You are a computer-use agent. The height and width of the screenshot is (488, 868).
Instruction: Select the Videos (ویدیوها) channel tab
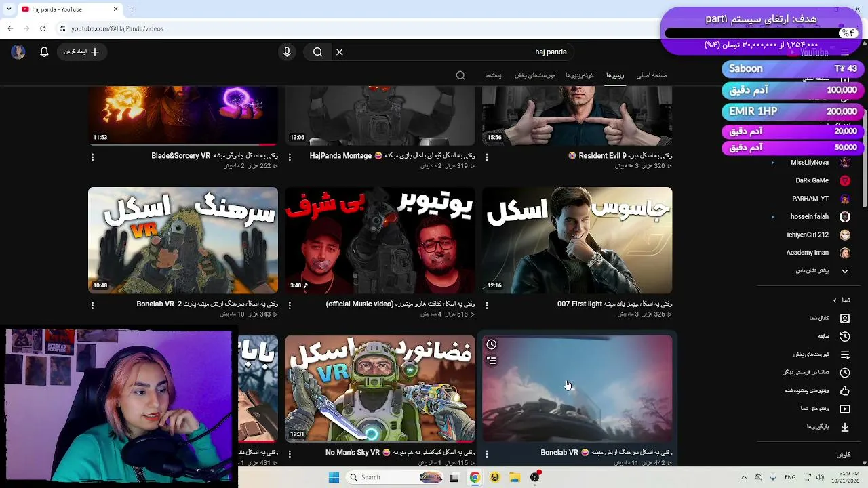point(615,75)
